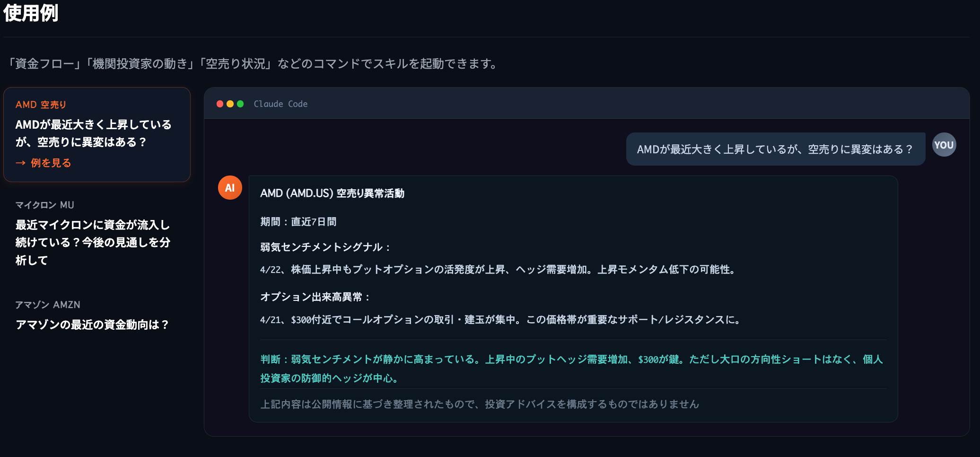Click the arrow icon before 例を見る
The width and height of the screenshot is (980, 457).
point(20,163)
